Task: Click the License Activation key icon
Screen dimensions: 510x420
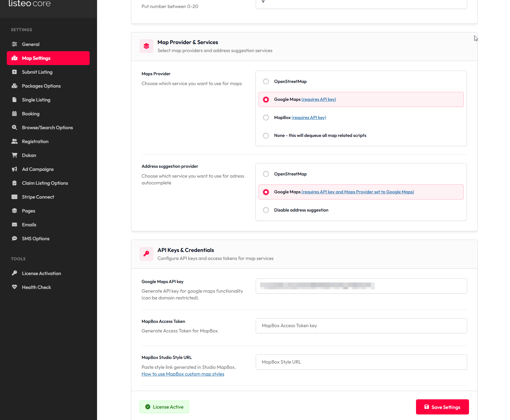Action: [14, 273]
